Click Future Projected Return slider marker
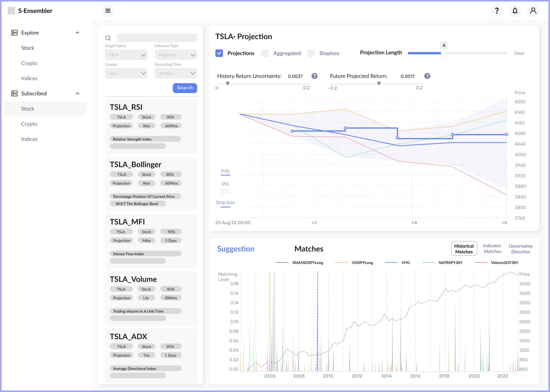 [x=379, y=84]
